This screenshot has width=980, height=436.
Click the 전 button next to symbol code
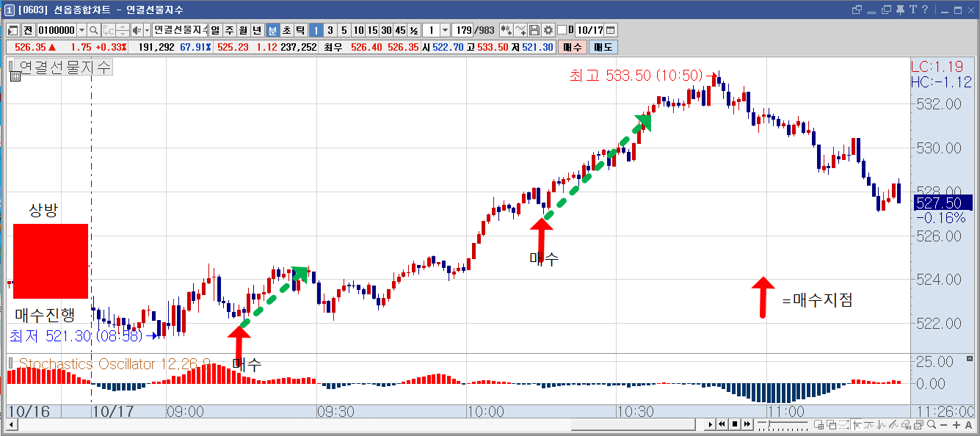click(x=28, y=30)
